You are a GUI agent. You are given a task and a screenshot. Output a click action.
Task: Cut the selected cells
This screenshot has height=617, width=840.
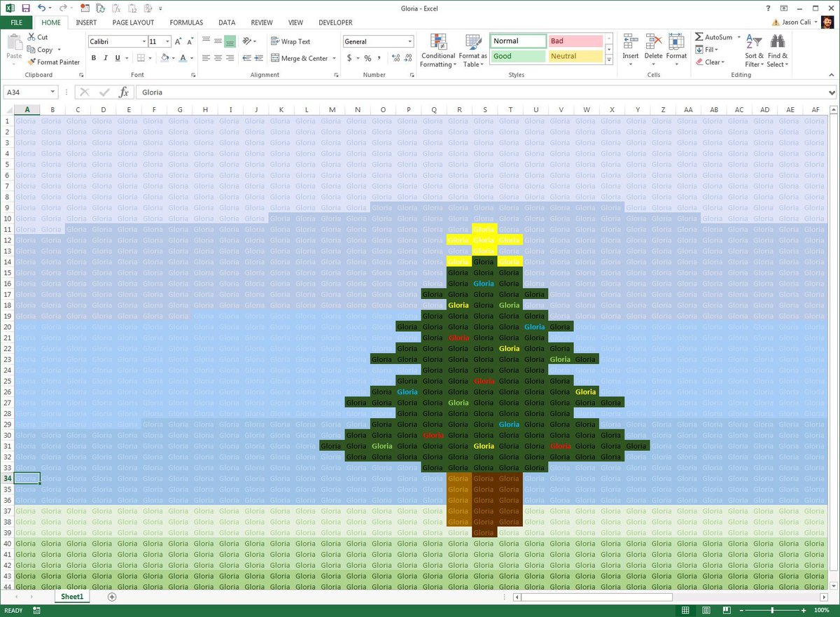tap(38, 37)
